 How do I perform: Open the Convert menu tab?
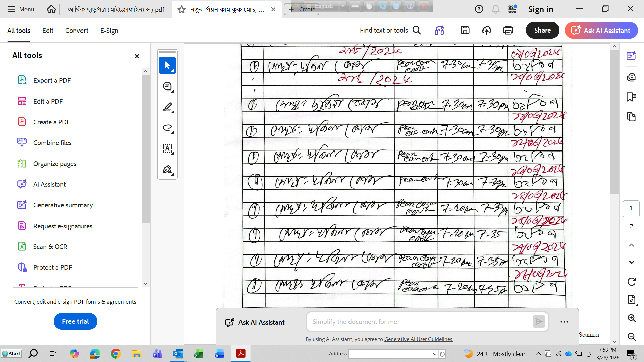(x=76, y=31)
